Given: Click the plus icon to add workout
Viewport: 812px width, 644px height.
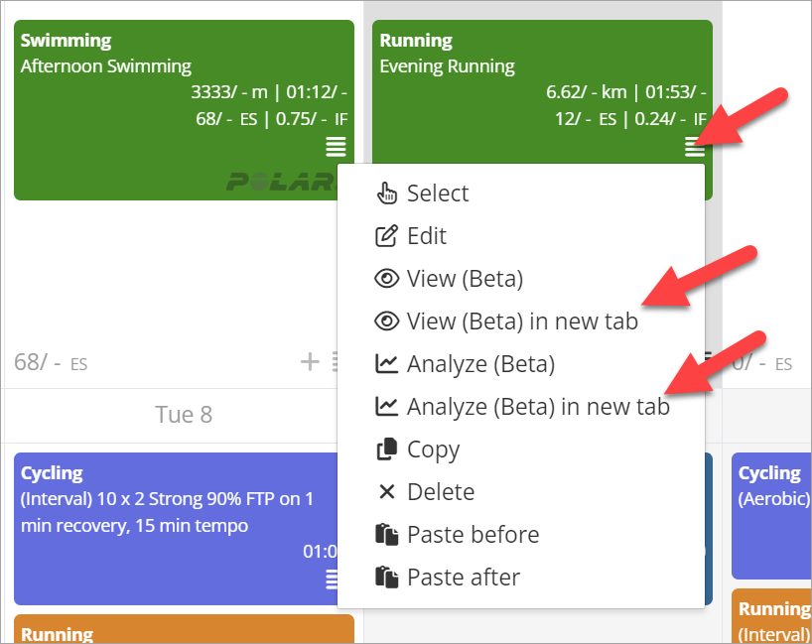Looking at the screenshot, I should pos(310,362).
